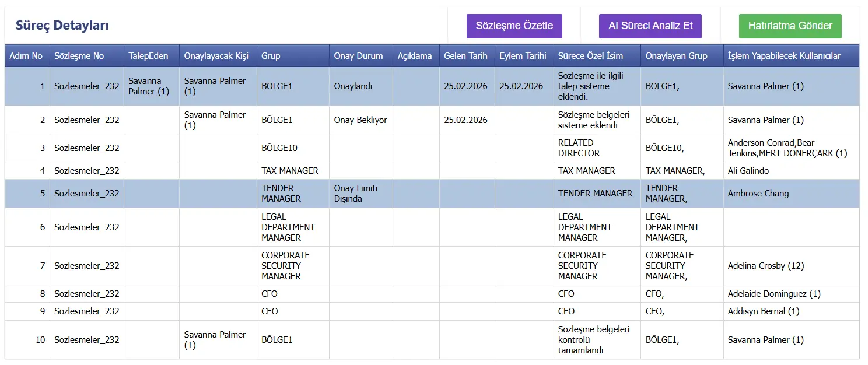Click the Grup column header

(271, 56)
